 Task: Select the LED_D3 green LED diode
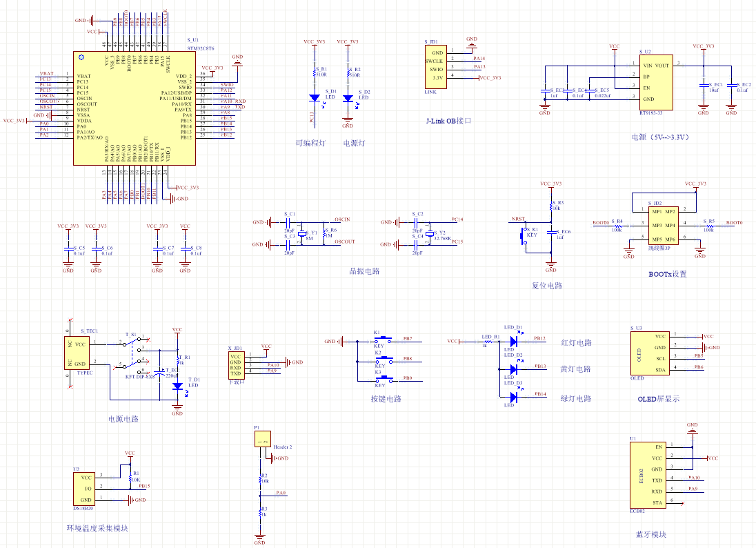click(514, 398)
